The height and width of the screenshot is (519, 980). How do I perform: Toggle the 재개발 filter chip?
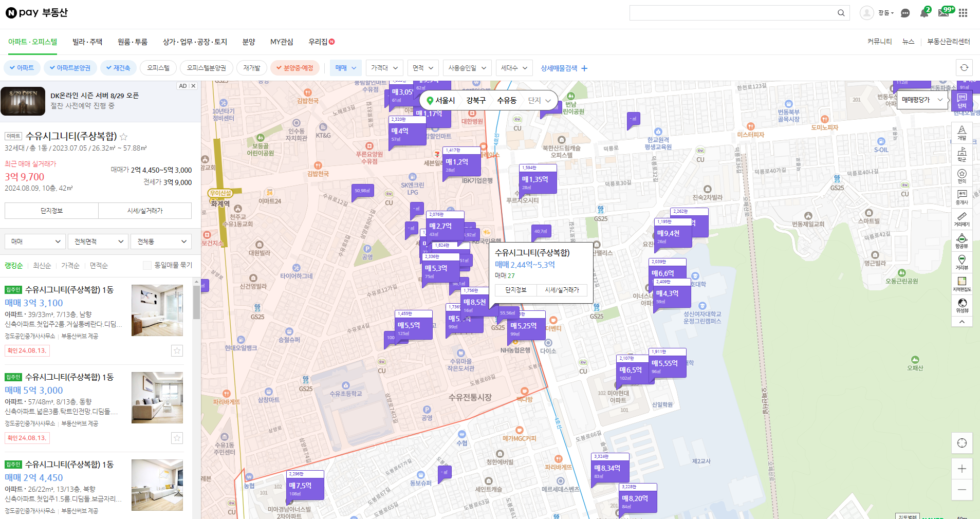(x=252, y=68)
